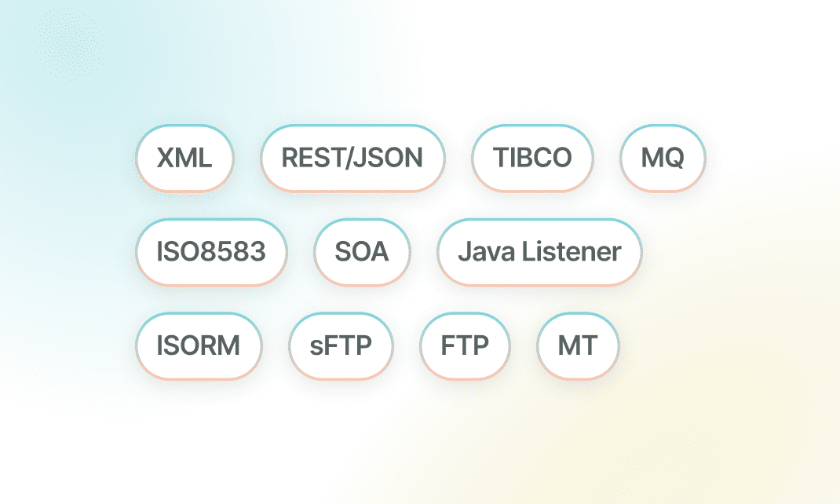Pick the SOA tag
The image size is (840, 504).
(362, 252)
